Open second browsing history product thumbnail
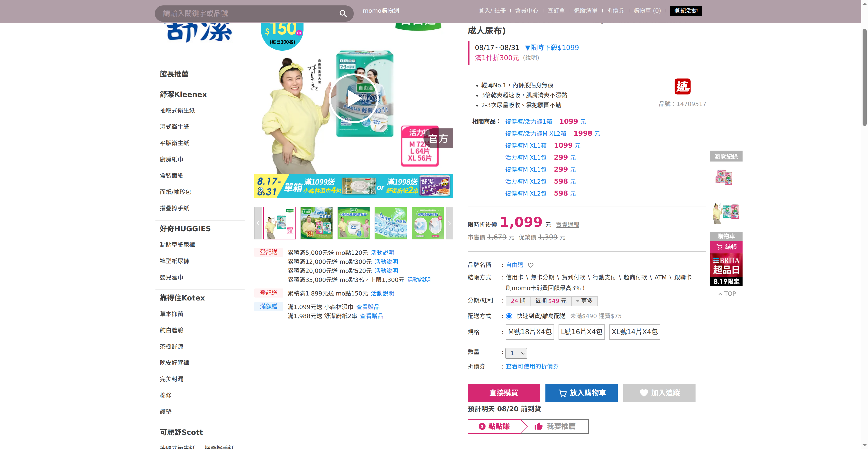Image resolution: width=868 pixels, height=449 pixels. [x=726, y=213]
